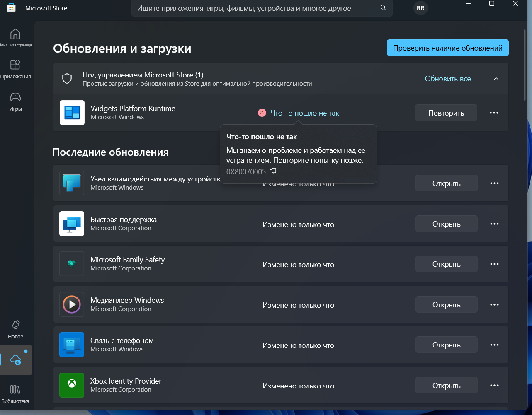Open the Библиотека sidebar section

click(x=15, y=394)
